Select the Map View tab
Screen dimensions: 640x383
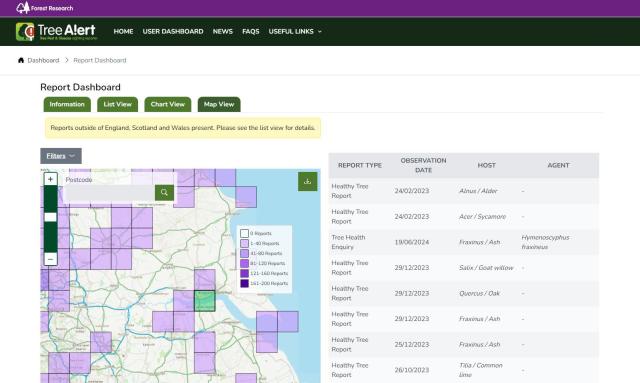[x=219, y=105]
